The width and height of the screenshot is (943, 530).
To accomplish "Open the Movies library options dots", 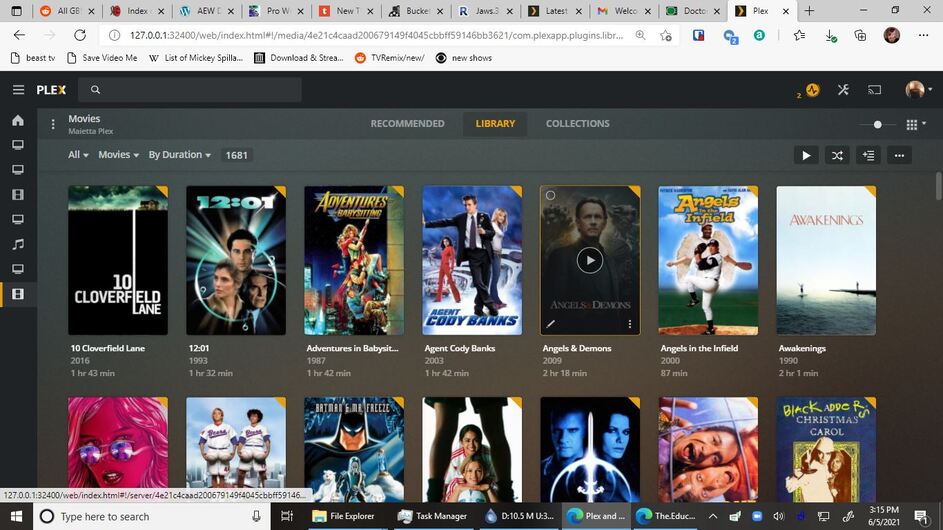I will 53,124.
